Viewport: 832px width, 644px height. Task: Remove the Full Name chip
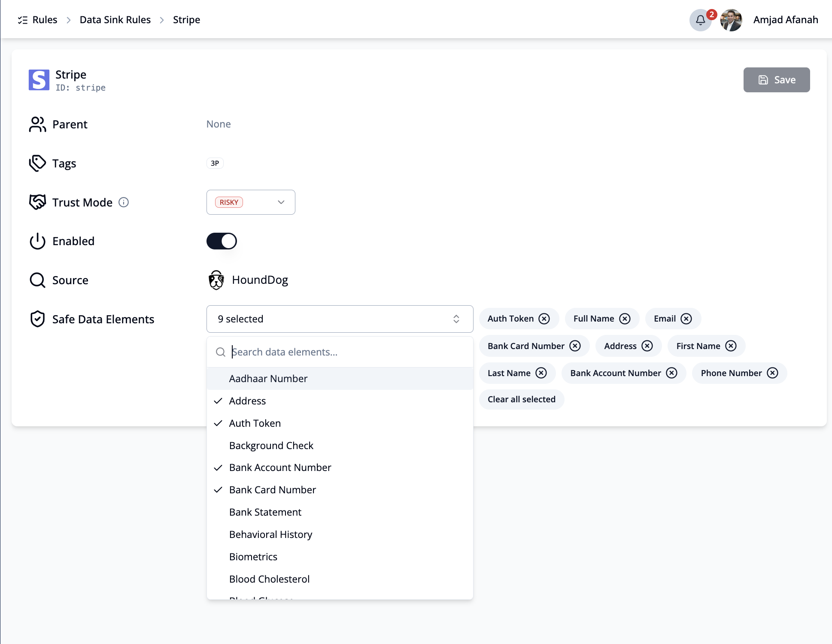[625, 319]
